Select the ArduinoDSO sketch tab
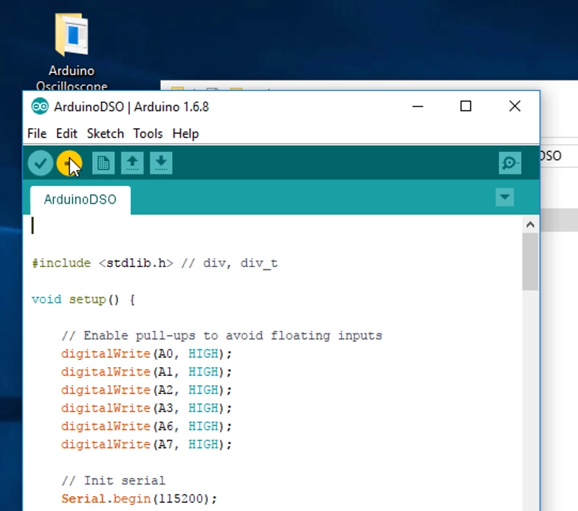The image size is (578, 511). click(x=80, y=200)
